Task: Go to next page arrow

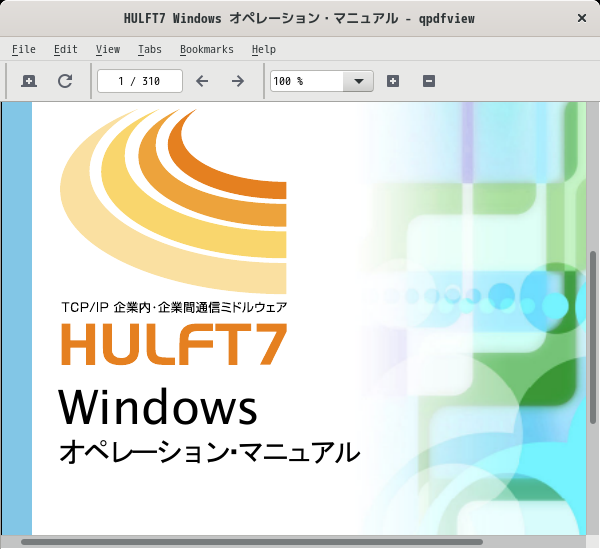Action: coord(238,81)
